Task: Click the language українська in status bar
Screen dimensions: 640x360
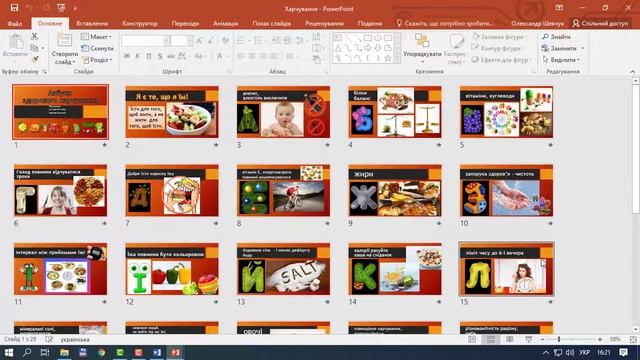Action: [75, 340]
